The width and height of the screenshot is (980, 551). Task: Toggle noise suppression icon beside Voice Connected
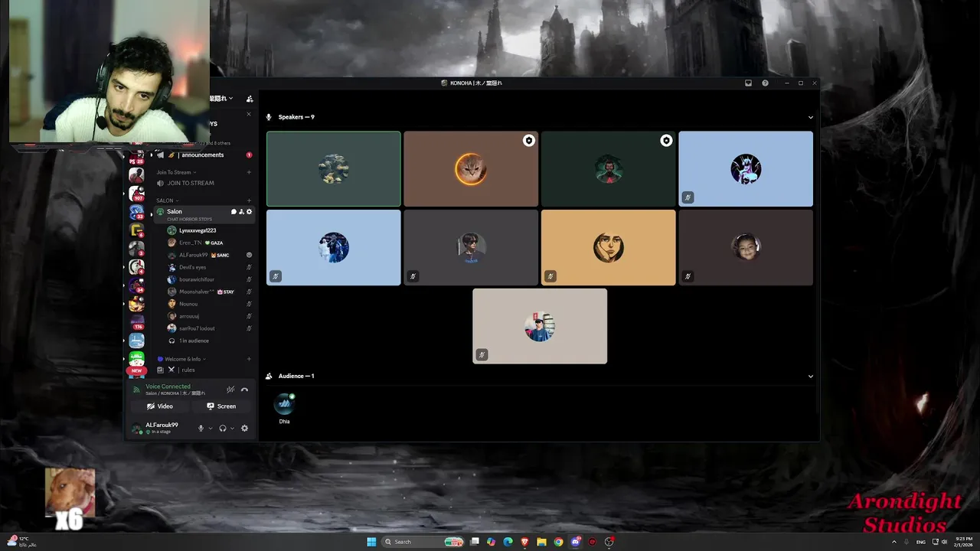[x=230, y=390]
